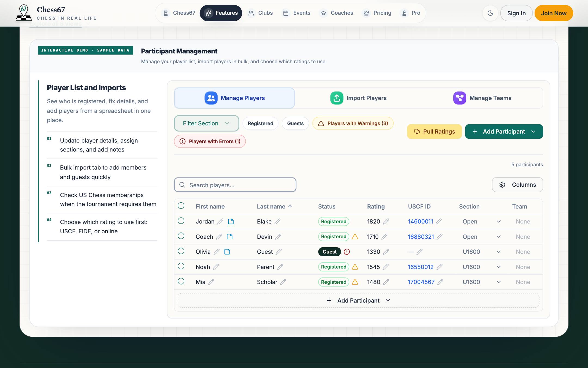This screenshot has height=368, width=588.
Task: Edit Noah's first name pencil icon
Action: [x=216, y=267]
